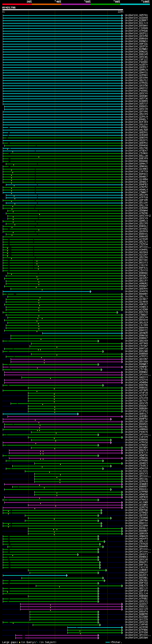This screenshot has height=644, width=152.
Task: Click the orange 40% identity legend bar
Action: [46, 4]
